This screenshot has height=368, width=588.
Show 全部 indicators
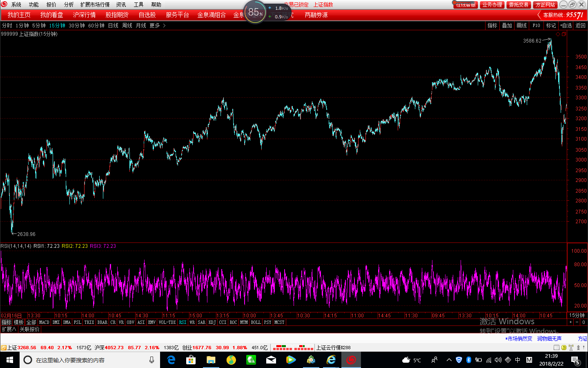(31, 322)
